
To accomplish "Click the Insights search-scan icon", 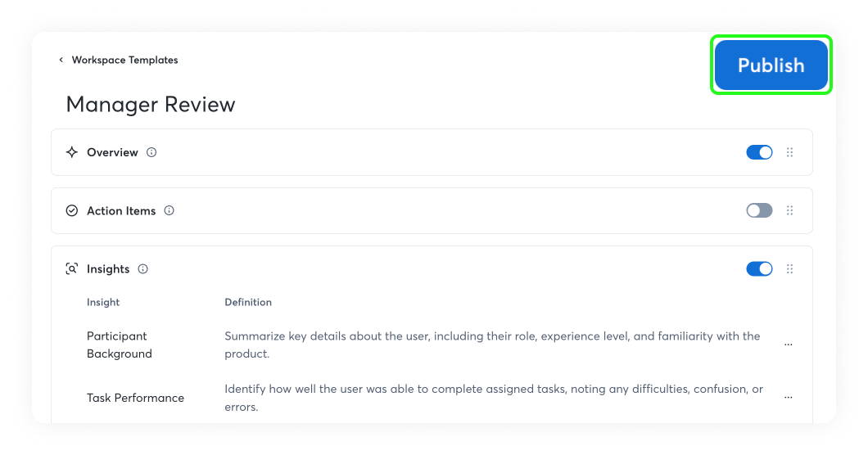I will point(72,269).
